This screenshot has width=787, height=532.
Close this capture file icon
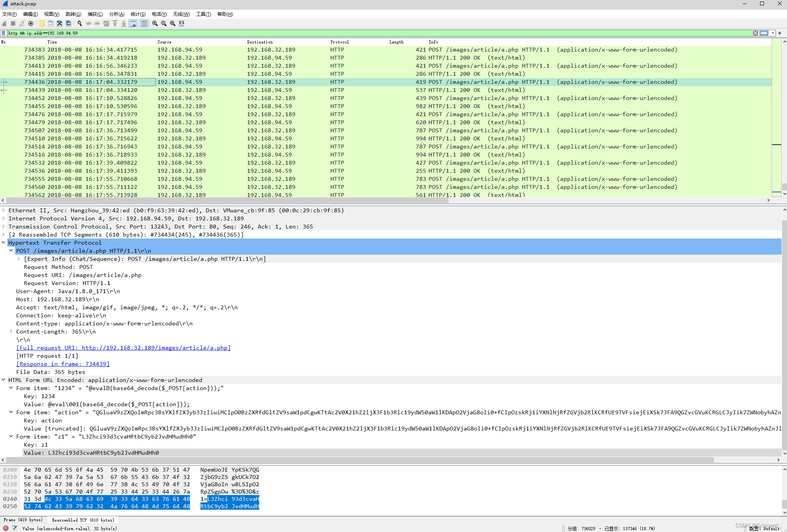tap(60, 23)
